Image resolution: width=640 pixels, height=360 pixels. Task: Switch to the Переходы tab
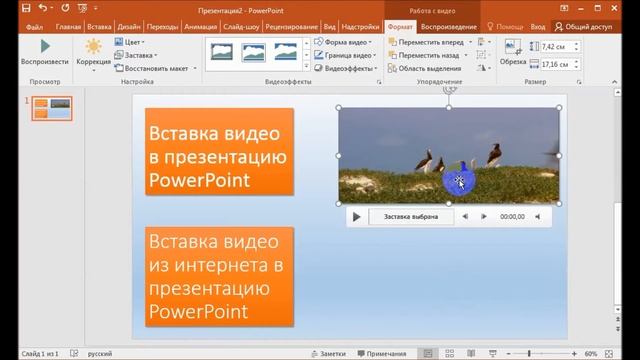point(162,27)
